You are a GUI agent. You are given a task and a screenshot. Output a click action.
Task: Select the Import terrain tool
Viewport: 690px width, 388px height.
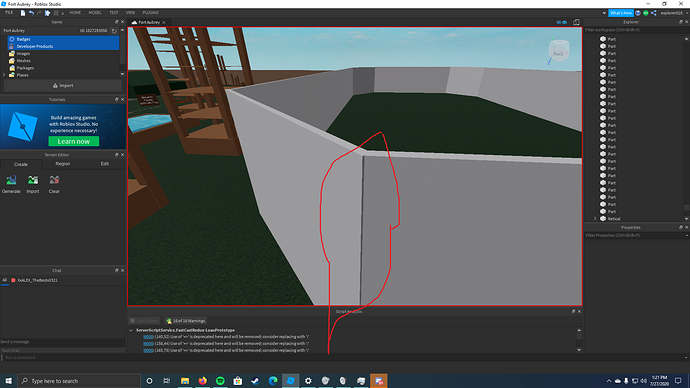33,184
